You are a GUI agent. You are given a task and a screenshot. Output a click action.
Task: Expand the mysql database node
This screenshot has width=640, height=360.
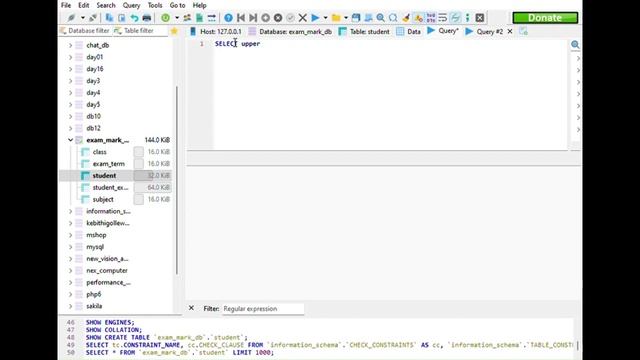tap(70, 247)
